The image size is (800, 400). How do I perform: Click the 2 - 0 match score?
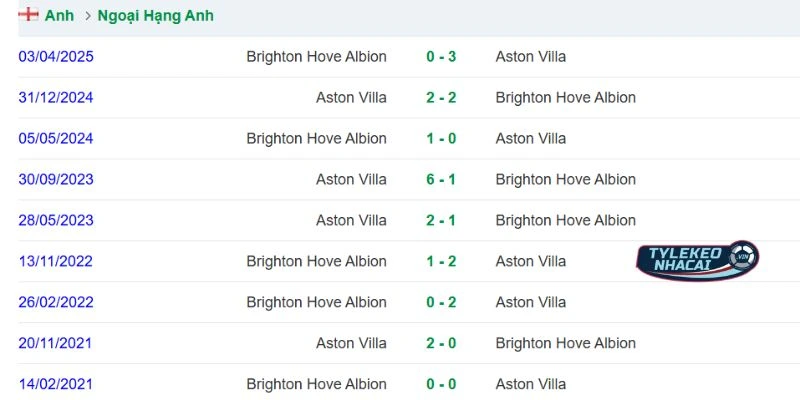441,344
